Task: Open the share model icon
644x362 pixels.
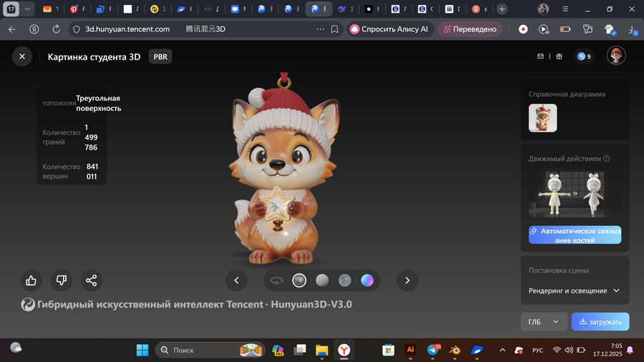Action: coord(92,280)
